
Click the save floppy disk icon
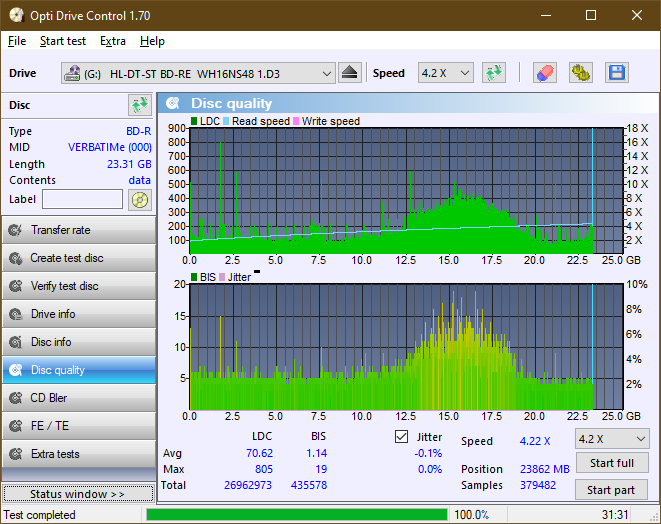(617, 73)
